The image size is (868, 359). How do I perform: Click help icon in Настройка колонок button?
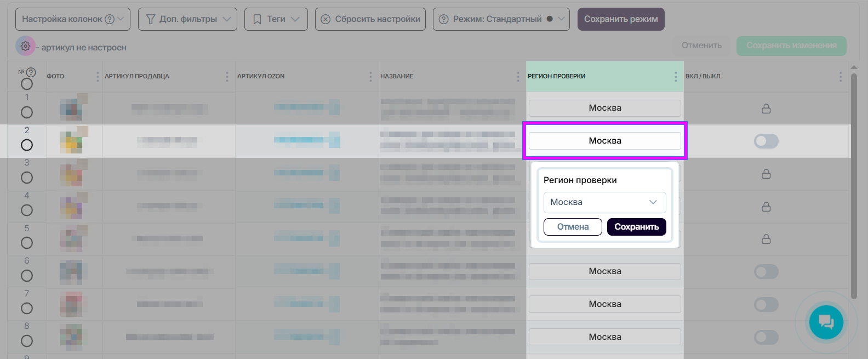click(x=110, y=19)
